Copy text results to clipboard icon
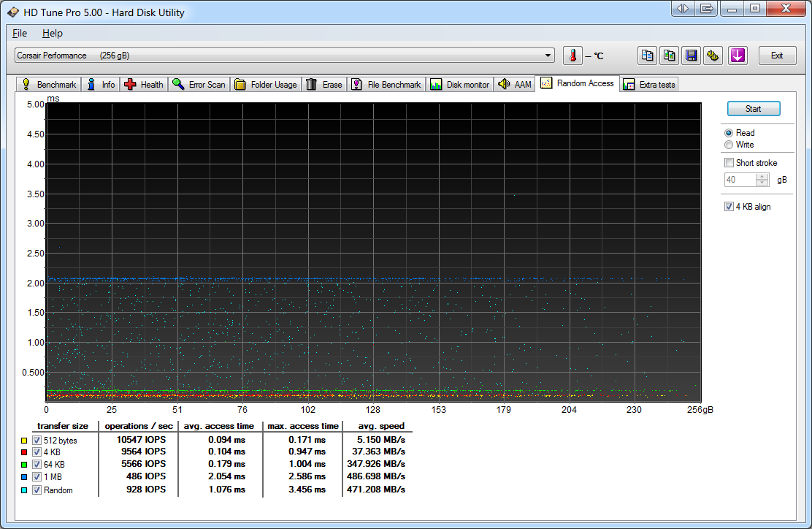The width and height of the screenshot is (812, 529). coord(647,56)
